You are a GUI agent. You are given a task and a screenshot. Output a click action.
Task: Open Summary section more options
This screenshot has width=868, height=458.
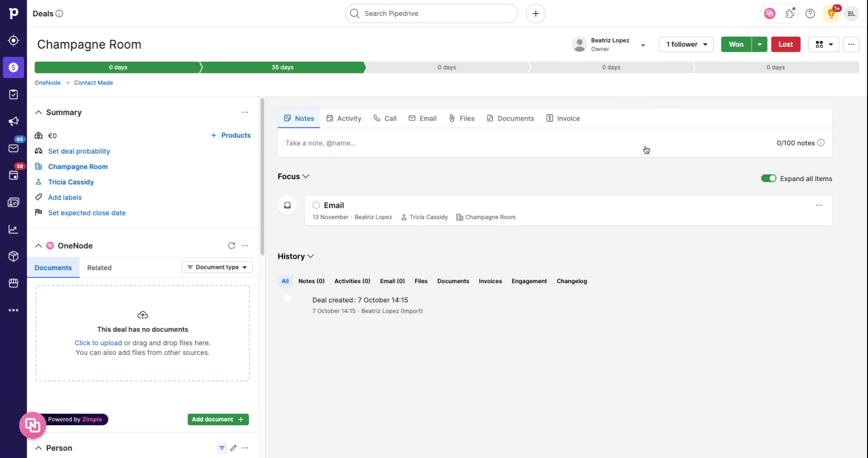pos(245,112)
